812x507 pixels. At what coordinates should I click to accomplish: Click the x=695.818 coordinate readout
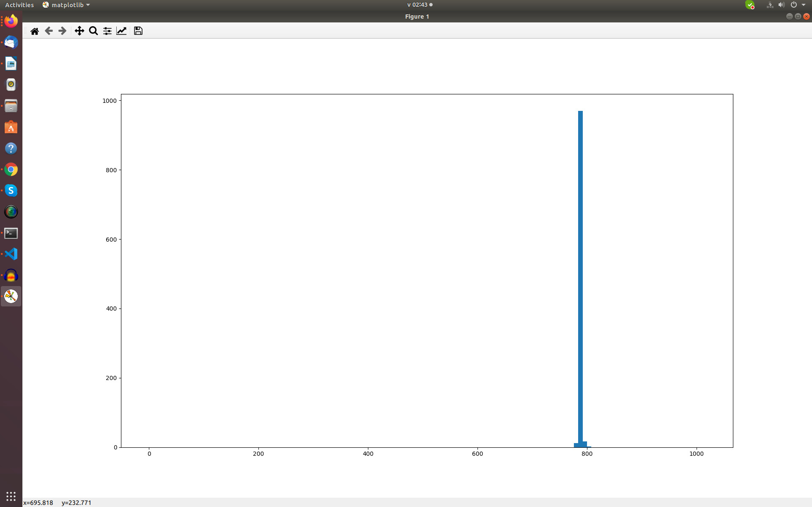(38, 503)
